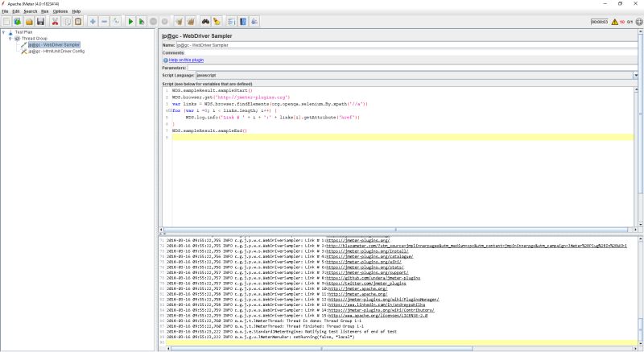The image size is (644, 352).
Task: Create a new test plan
Action: [x=6, y=22]
